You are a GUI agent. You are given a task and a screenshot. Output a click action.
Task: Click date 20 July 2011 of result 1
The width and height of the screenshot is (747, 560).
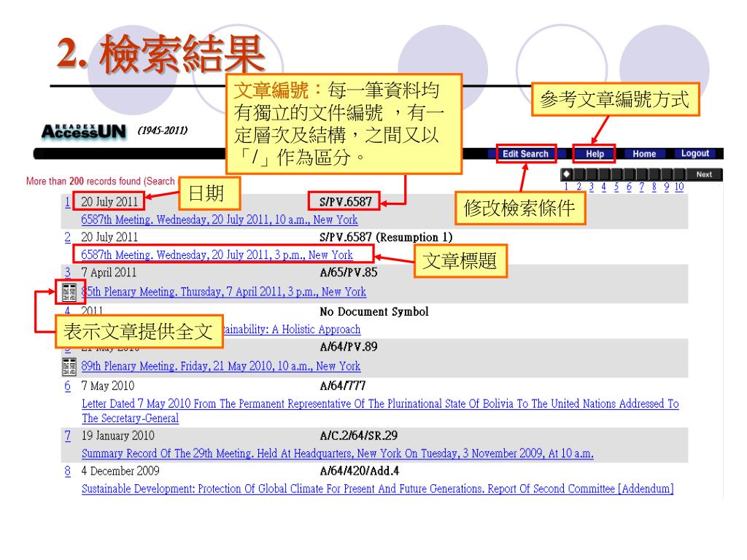click(x=109, y=202)
